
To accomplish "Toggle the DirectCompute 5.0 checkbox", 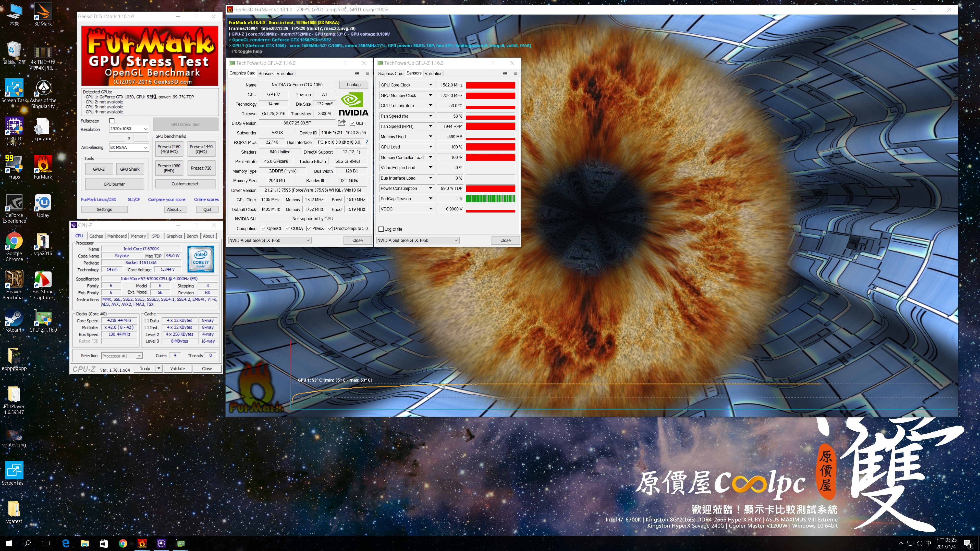I will (x=330, y=229).
